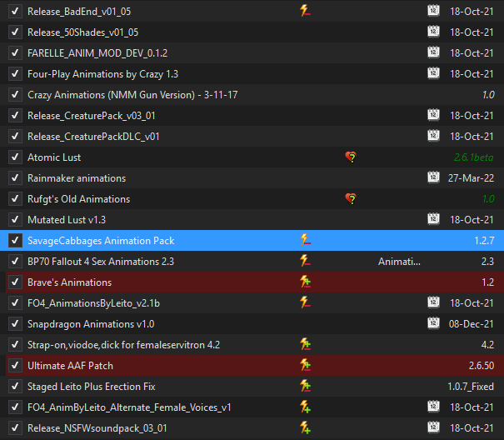Click the conflict lightning icon for FO4_AnimationsByLeito_v2.1b
The image size is (504, 440).
coord(305,302)
